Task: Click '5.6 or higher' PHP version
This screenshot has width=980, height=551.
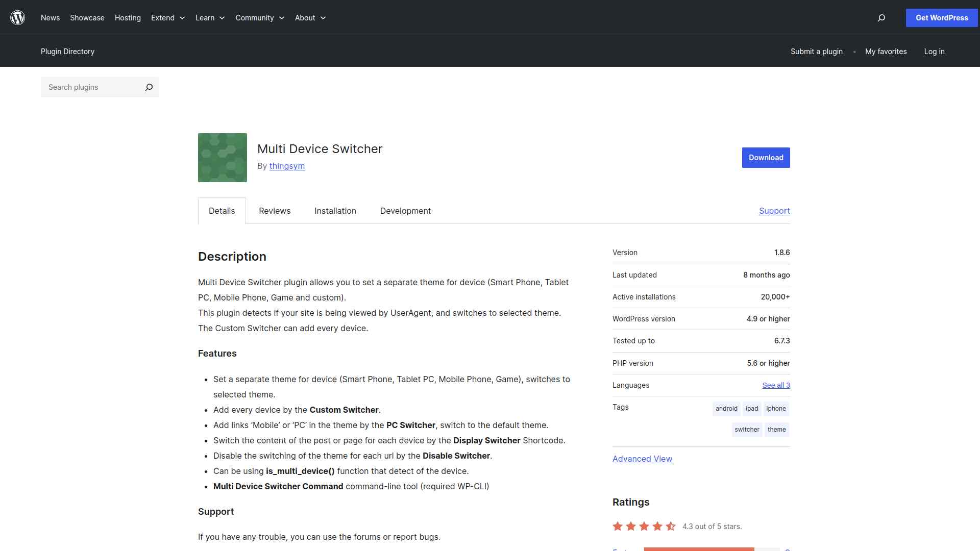Action: [x=768, y=363]
